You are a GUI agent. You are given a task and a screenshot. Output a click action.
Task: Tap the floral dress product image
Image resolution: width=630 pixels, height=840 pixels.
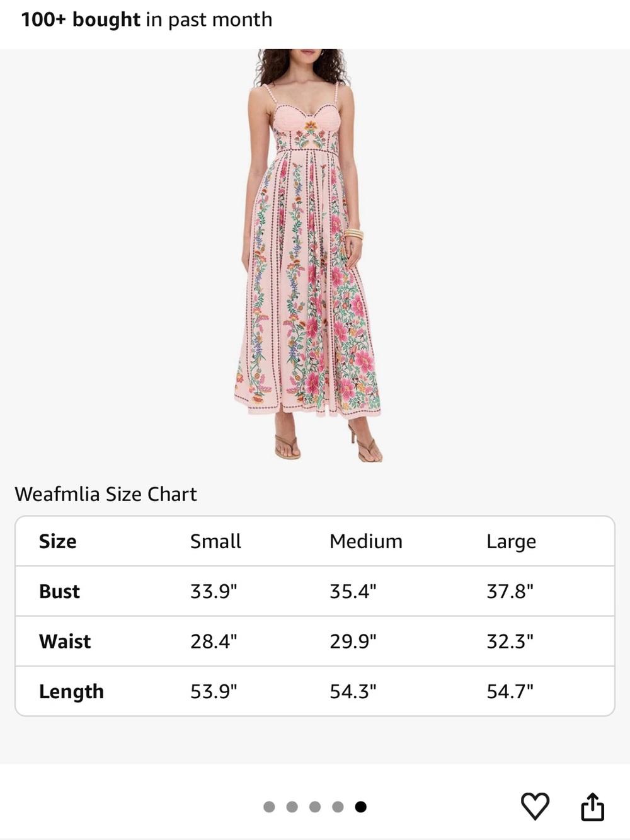(x=307, y=255)
